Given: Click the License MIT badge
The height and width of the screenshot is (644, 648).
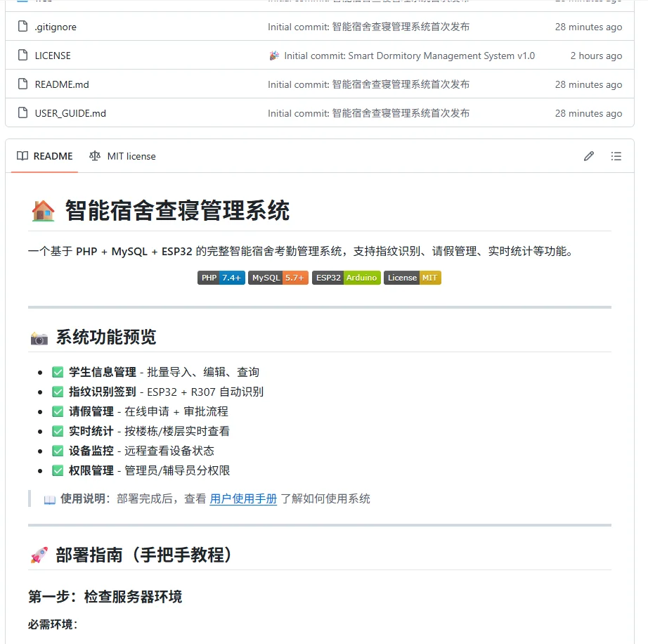Looking at the screenshot, I should 413,278.
